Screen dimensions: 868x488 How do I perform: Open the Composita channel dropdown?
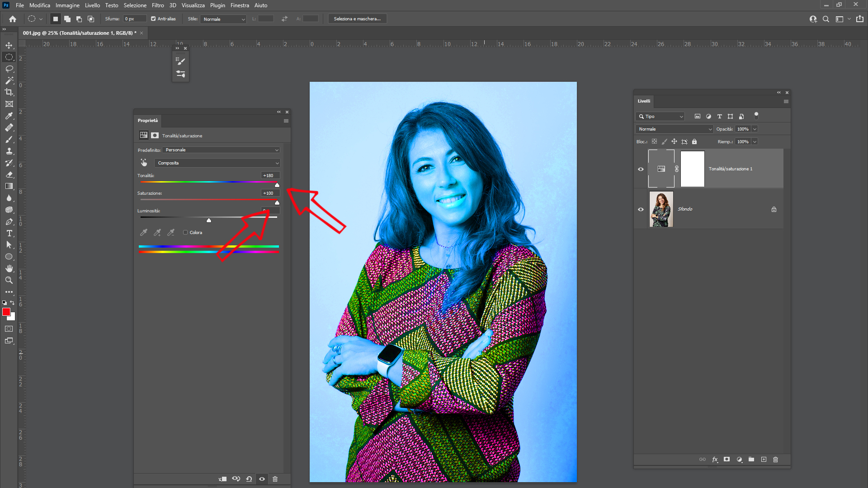217,163
